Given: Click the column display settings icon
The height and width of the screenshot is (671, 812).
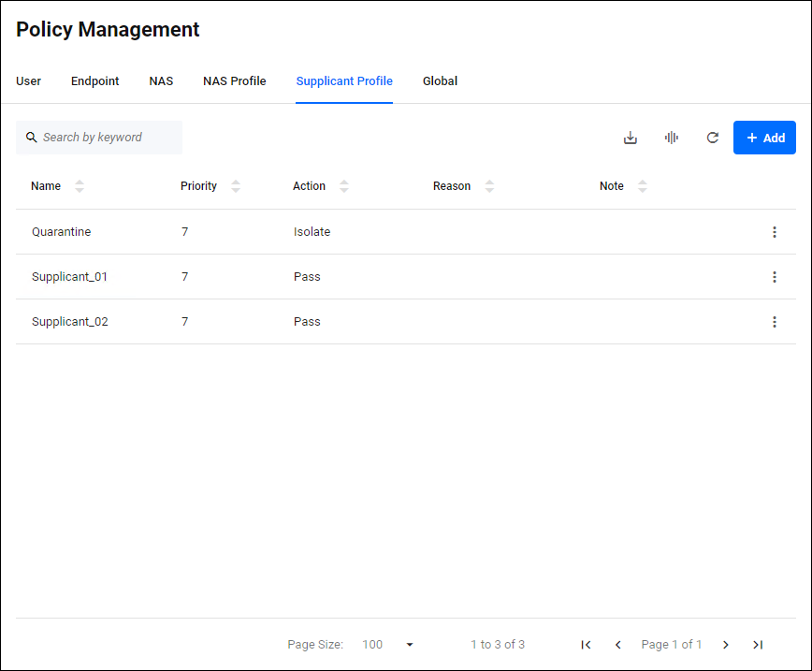Looking at the screenshot, I should click(672, 138).
